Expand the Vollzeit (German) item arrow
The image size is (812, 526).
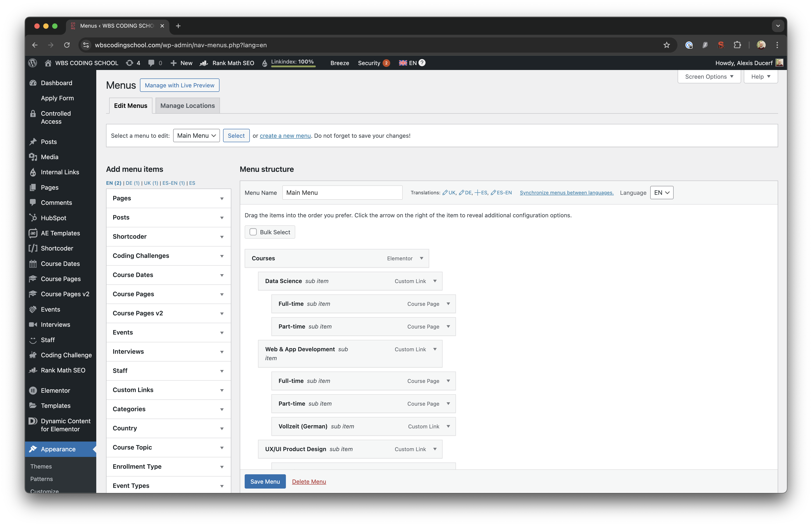448,426
